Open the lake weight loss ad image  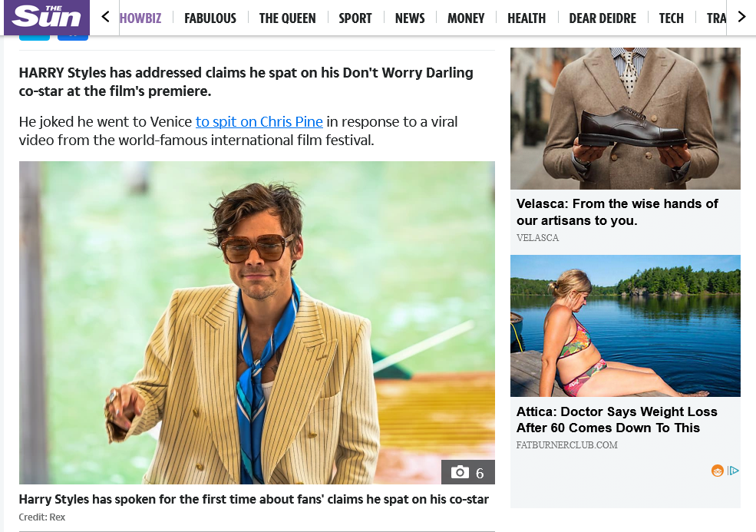point(626,325)
